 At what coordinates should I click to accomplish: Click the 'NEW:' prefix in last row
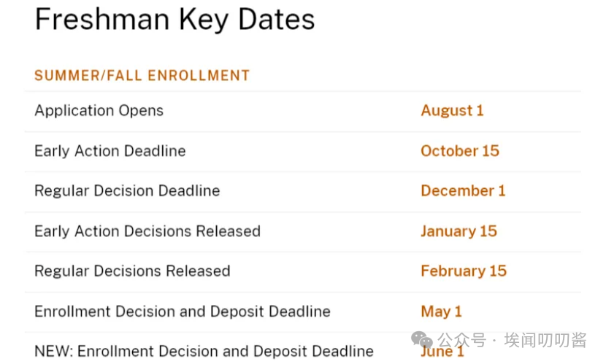[53, 352]
